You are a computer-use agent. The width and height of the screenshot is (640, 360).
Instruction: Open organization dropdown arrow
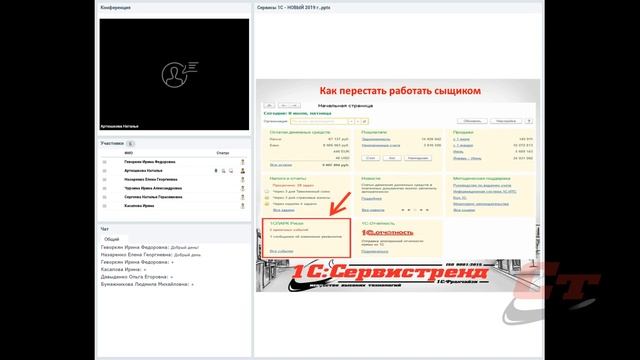[351, 121]
